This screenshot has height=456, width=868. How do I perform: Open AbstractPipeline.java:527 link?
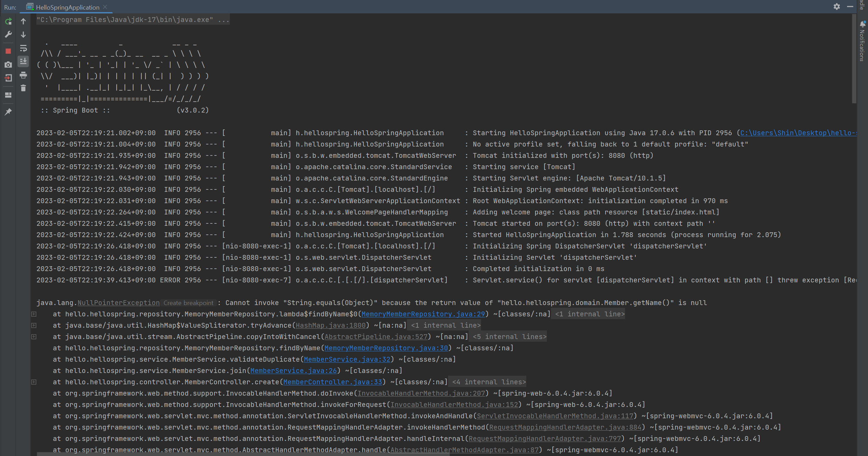(x=376, y=337)
